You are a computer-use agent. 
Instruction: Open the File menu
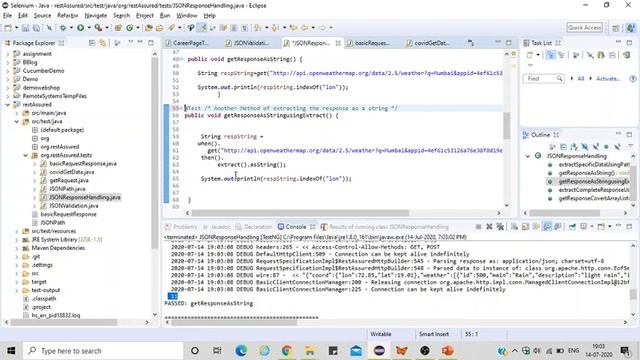7,16
